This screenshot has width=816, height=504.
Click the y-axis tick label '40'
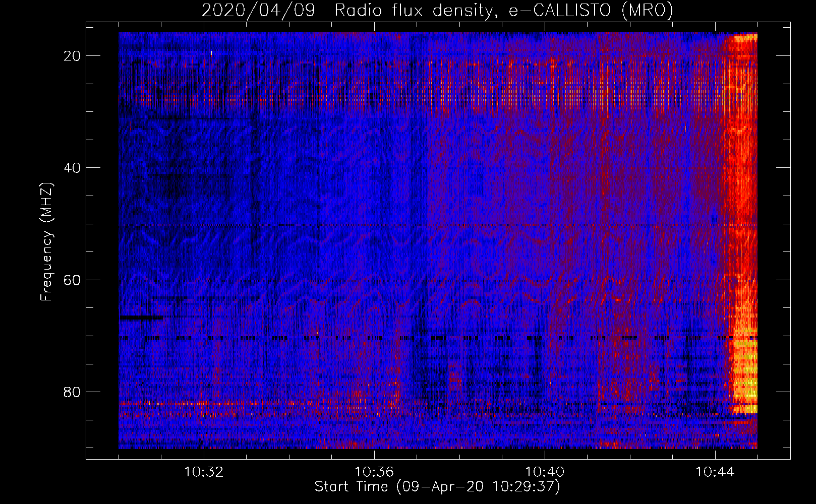click(73, 168)
